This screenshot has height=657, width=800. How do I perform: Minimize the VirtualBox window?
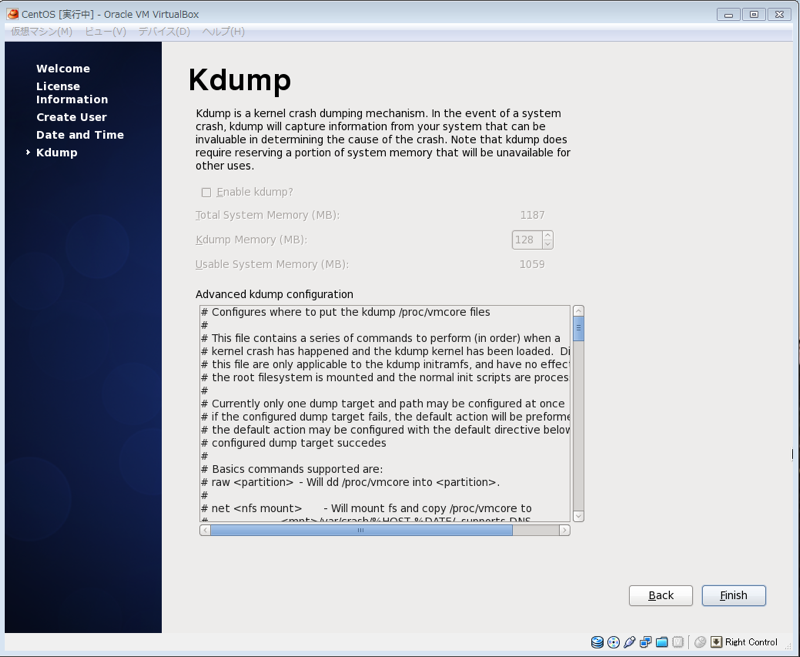point(729,14)
